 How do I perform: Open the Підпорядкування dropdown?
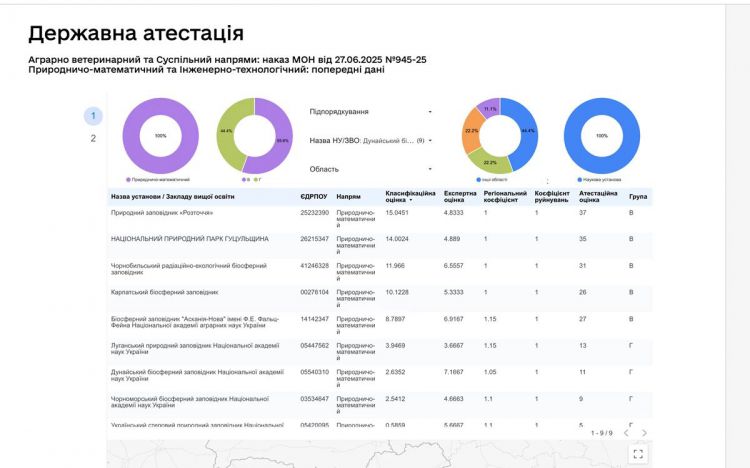(370, 112)
